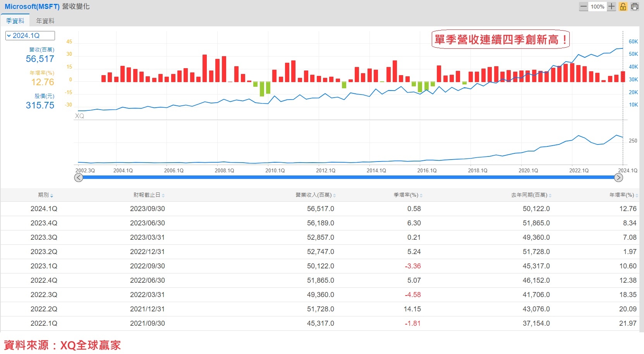The width and height of the screenshot is (644, 354).
Task: Click quarterly growth value 5.07
Action: point(414,280)
